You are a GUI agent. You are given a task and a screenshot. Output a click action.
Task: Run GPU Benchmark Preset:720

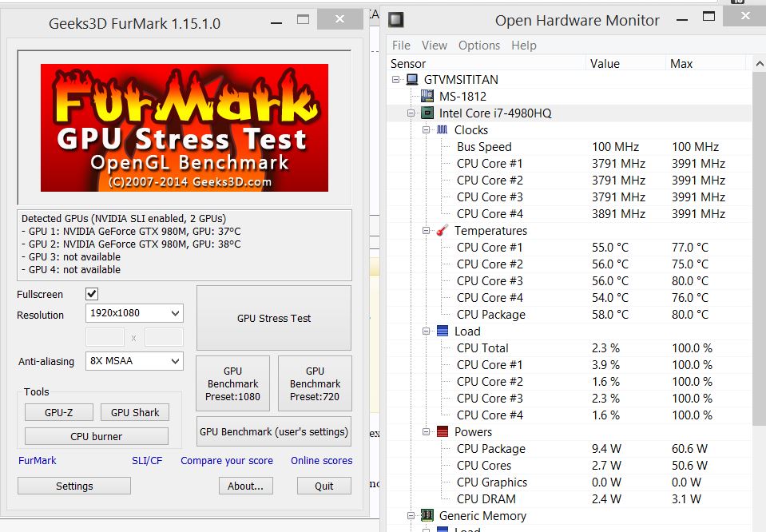click(315, 383)
